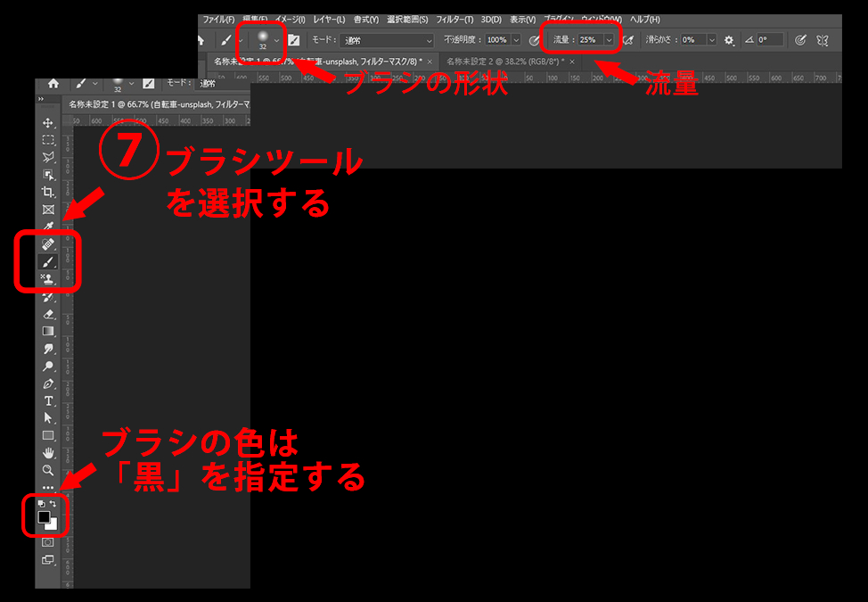Open the 選択範囲(S) menu
868x602 pixels.
click(x=407, y=20)
